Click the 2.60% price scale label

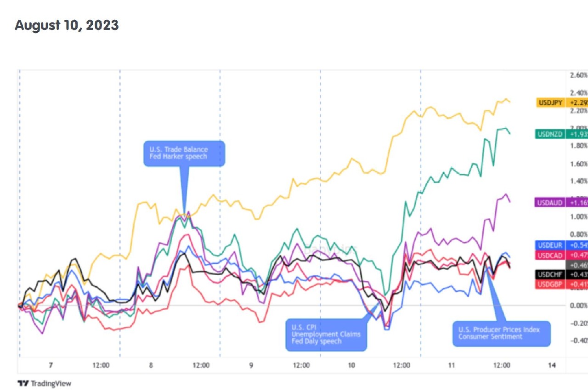[x=578, y=75]
